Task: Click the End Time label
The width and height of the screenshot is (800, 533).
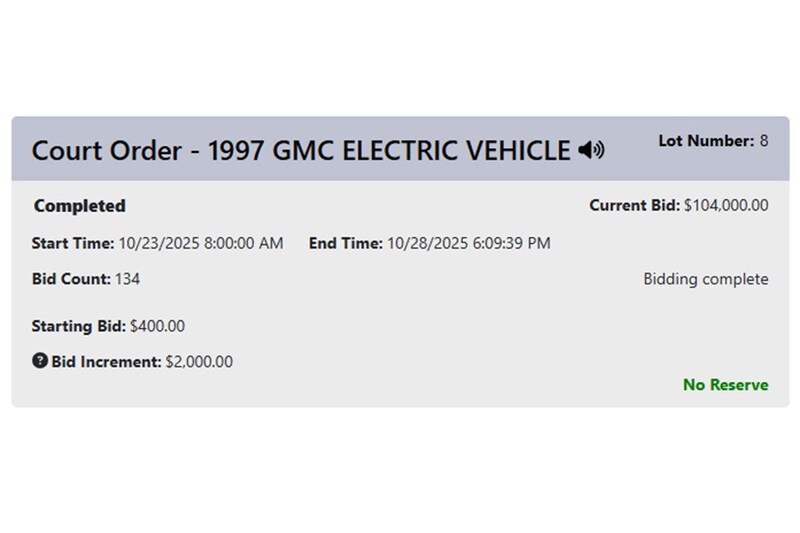Action: [x=345, y=243]
